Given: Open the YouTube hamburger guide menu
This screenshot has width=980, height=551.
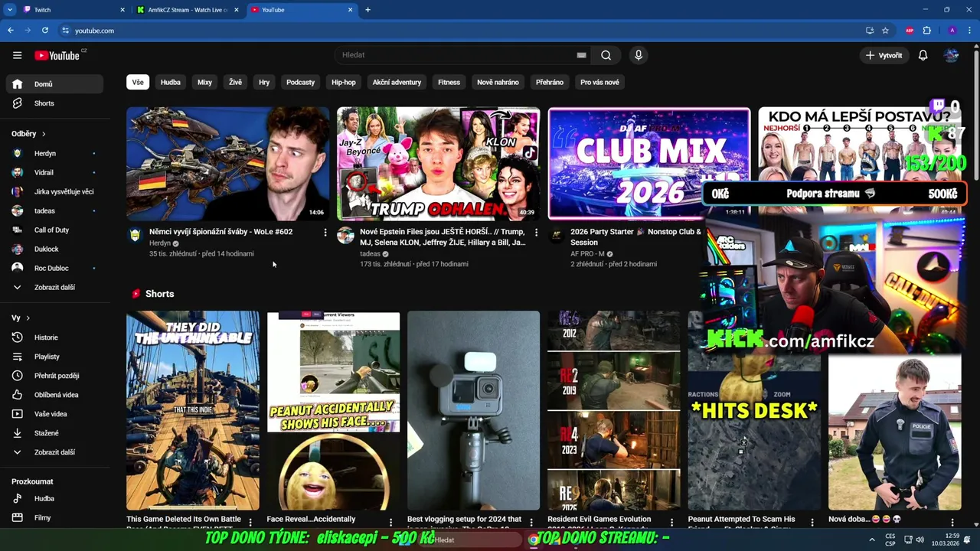Looking at the screenshot, I should tap(17, 55).
